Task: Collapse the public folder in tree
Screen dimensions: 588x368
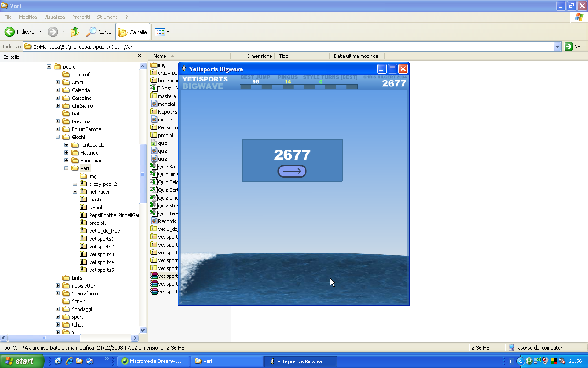Action: pyautogui.click(x=49, y=67)
